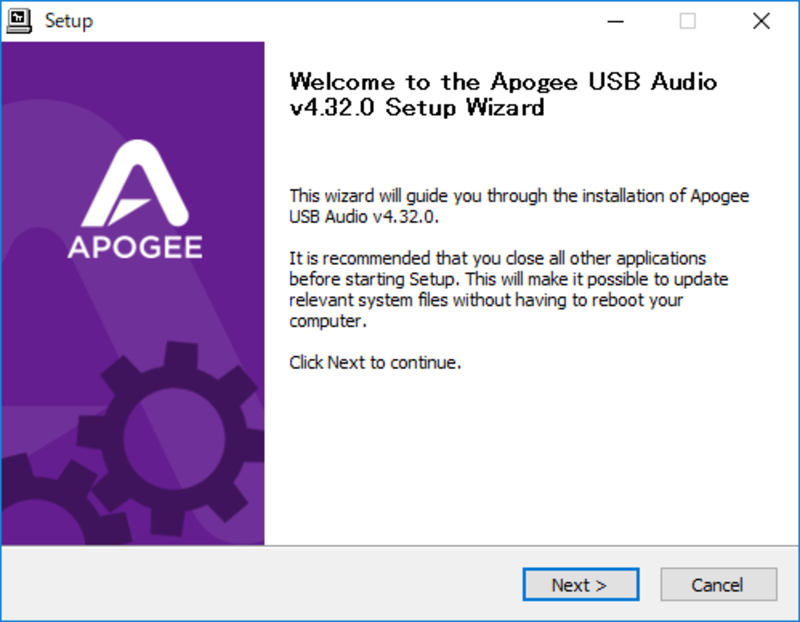Image resolution: width=800 pixels, height=622 pixels.
Task: Click the 'This wizard will guide you' paragraph
Action: (x=519, y=206)
